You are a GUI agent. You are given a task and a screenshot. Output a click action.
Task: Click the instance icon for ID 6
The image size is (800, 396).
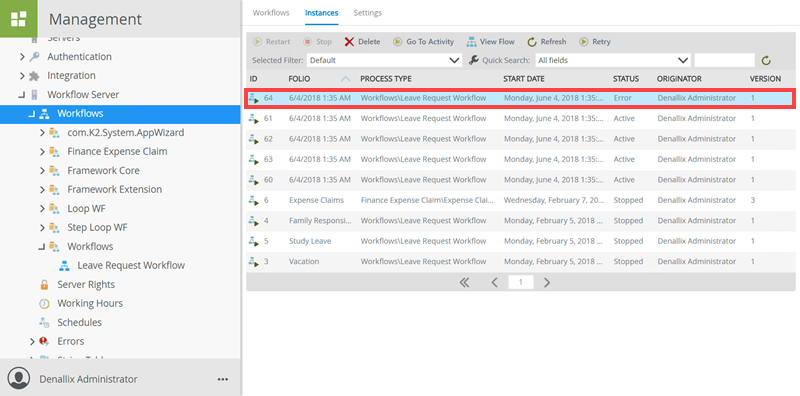coord(254,200)
